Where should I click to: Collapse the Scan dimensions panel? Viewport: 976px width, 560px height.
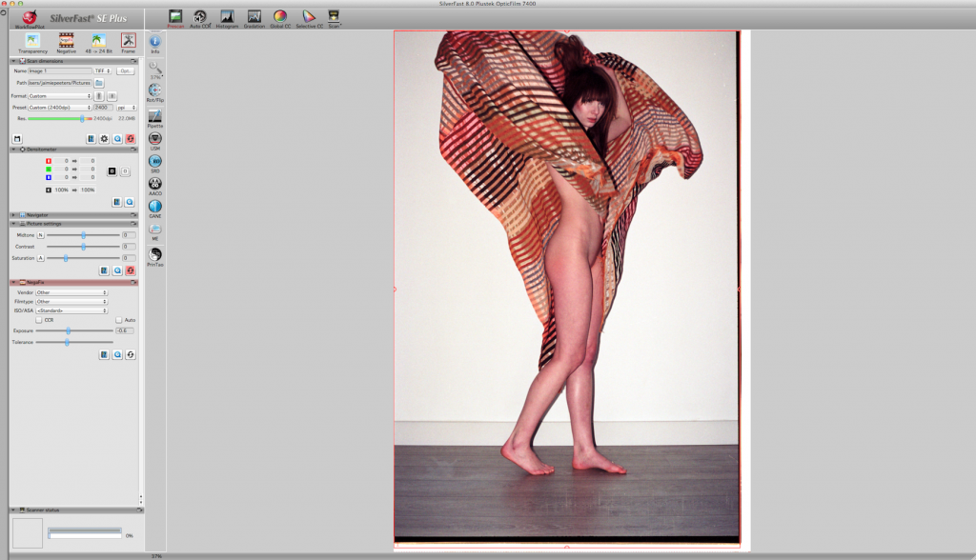coord(13,61)
